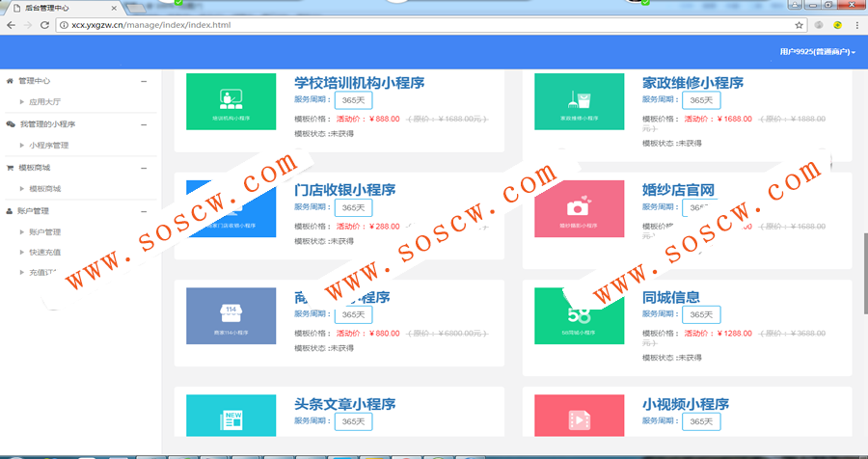Select 365天 period for 同城信息
The height and width of the screenshot is (459, 868).
click(x=701, y=314)
